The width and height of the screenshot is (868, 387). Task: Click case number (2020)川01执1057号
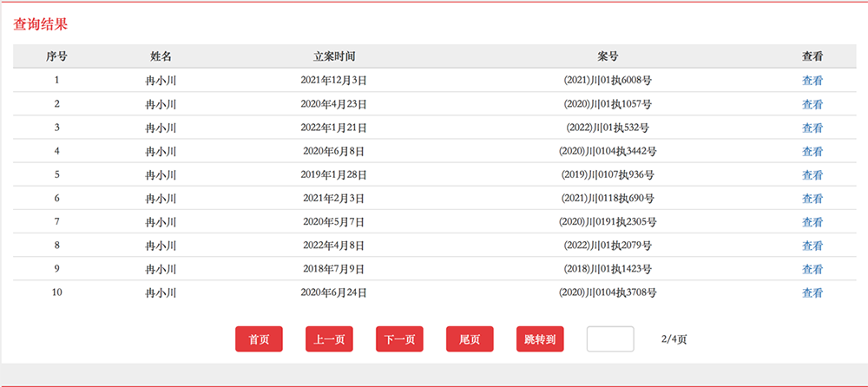[x=608, y=104]
